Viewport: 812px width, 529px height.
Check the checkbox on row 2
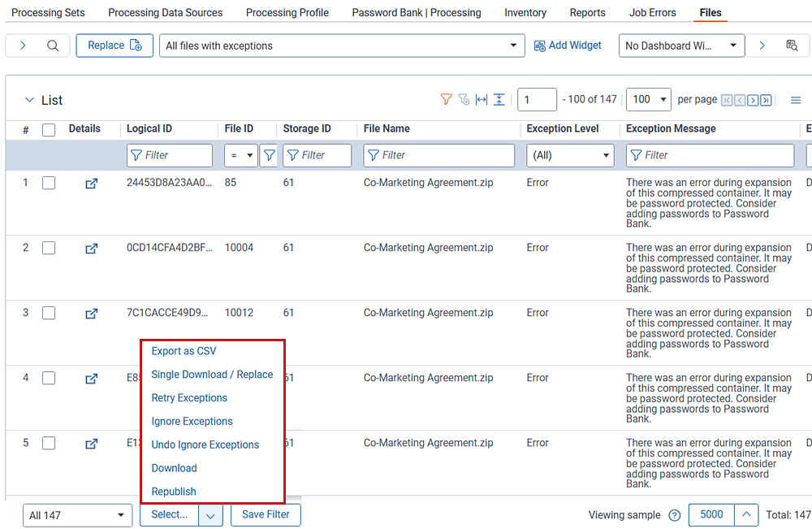coord(49,248)
